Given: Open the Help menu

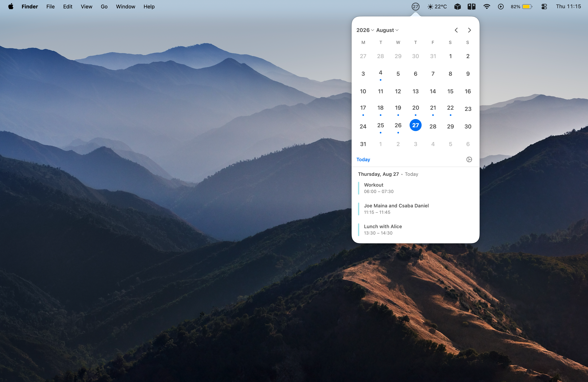Looking at the screenshot, I should click(x=149, y=7).
